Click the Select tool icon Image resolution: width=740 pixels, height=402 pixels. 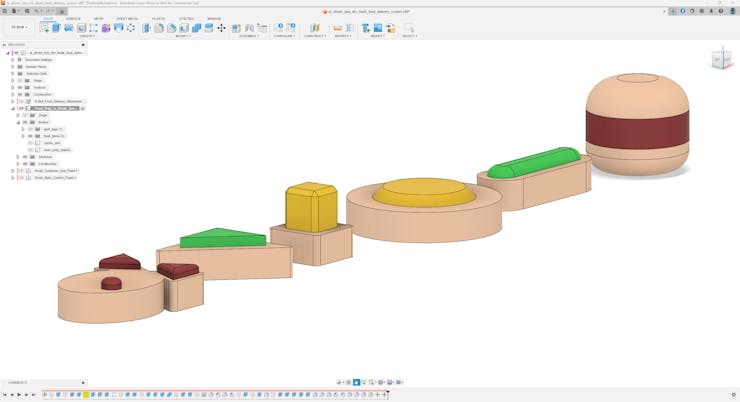tap(408, 28)
